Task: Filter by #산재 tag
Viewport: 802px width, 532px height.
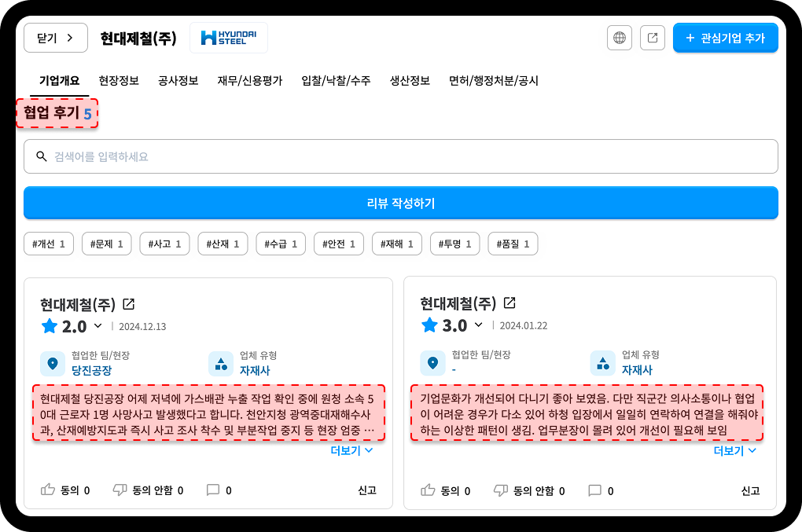Action: tap(223, 244)
